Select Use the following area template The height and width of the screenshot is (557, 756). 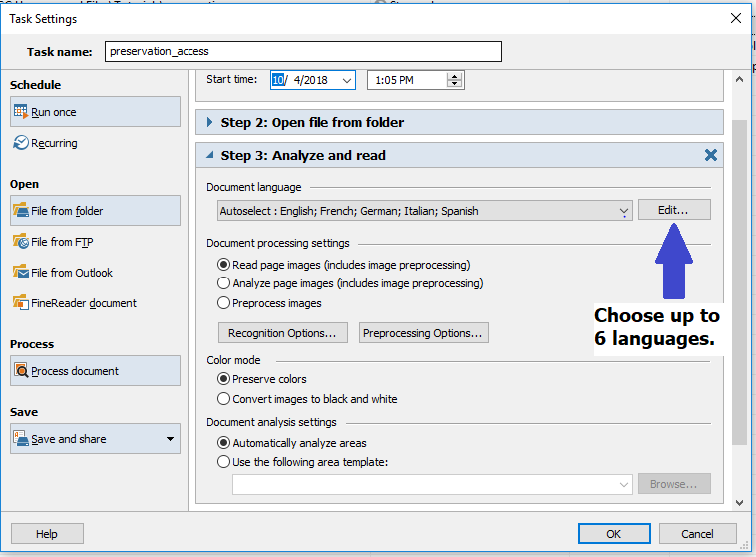coord(224,462)
